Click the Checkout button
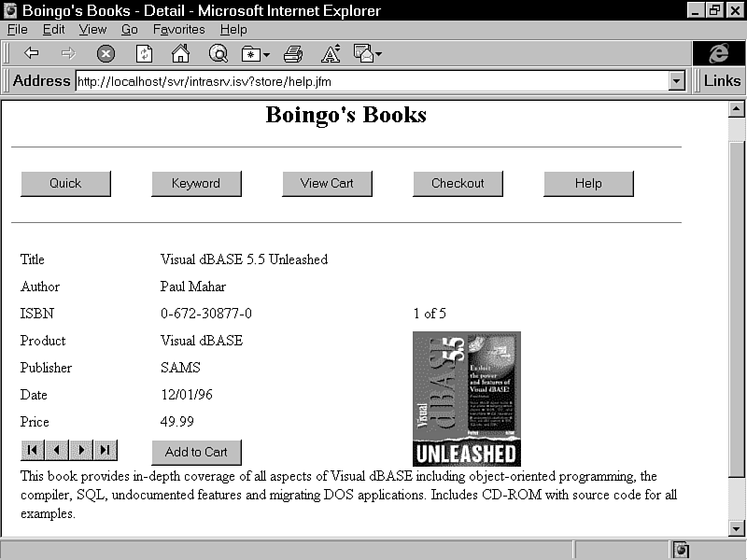Viewport: 747px width, 560px height. coord(458,184)
